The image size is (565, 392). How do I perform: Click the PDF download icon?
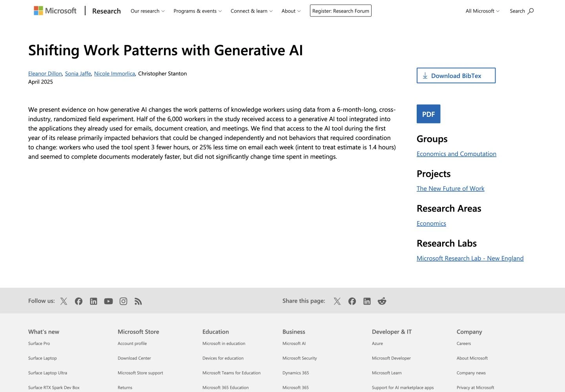pos(428,114)
